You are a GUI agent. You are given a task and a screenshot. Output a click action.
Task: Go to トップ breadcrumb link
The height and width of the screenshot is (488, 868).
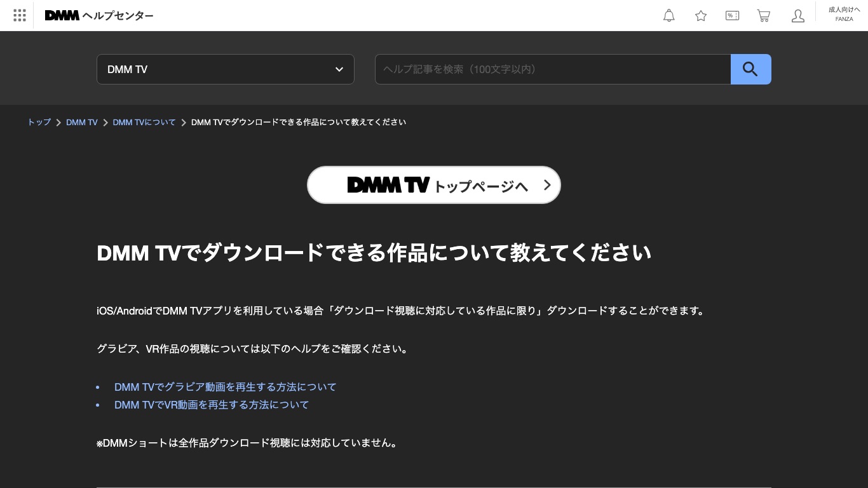click(39, 122)
